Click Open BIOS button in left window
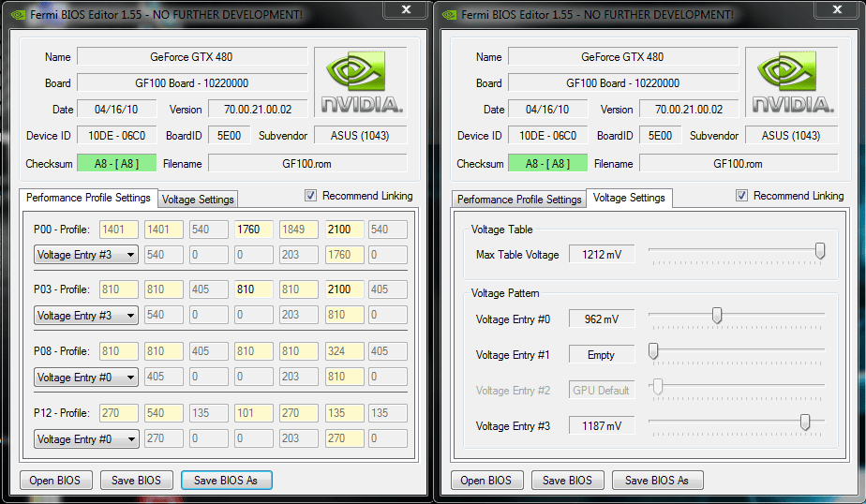 [x=55, y=481]
